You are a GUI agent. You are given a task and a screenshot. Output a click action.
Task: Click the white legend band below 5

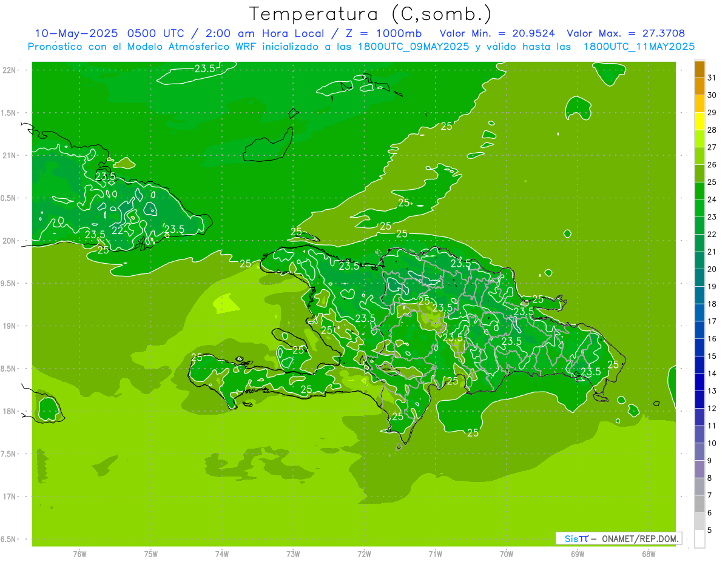tap(699, 538)
